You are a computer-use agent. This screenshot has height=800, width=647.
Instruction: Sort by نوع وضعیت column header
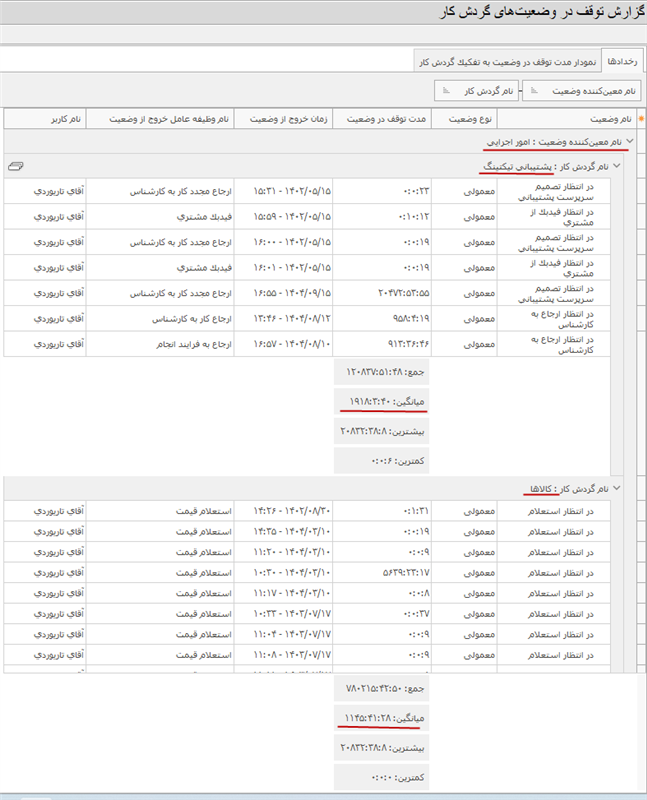click(x=463, y=120)
